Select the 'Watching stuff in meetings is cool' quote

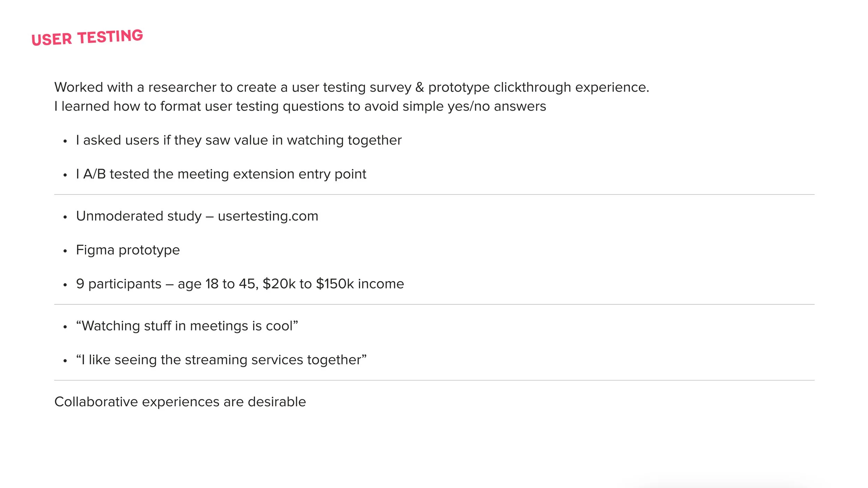(187, 326)
